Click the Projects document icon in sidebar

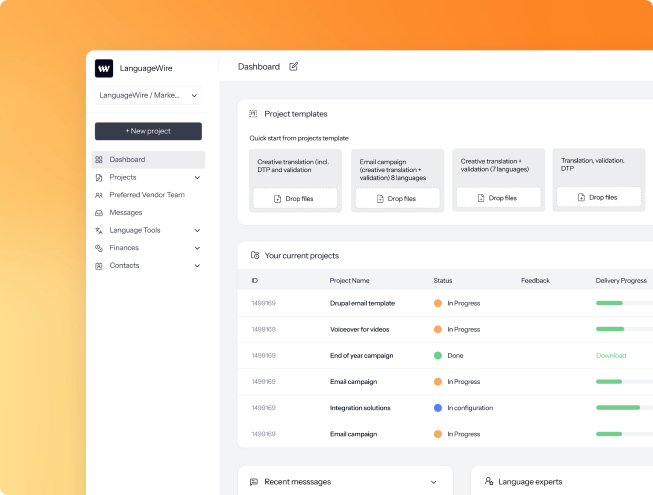(99, 178)
